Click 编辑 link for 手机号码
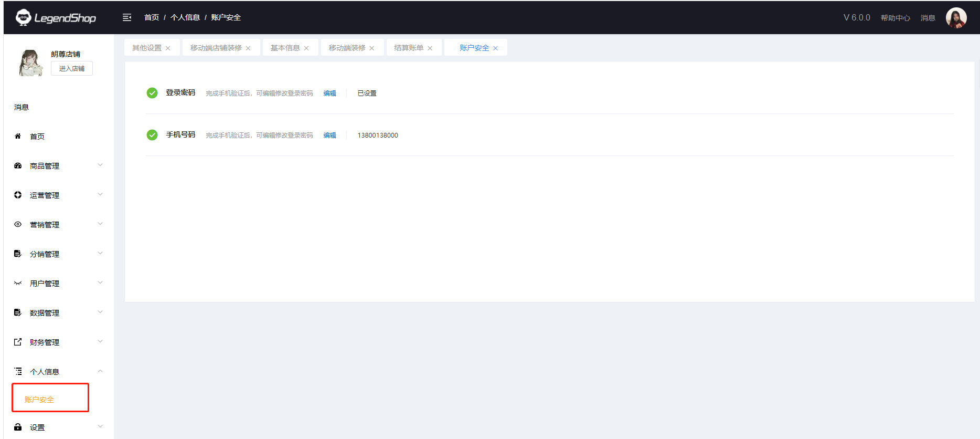Screen dimensions: 980x439 coord(329,135)
